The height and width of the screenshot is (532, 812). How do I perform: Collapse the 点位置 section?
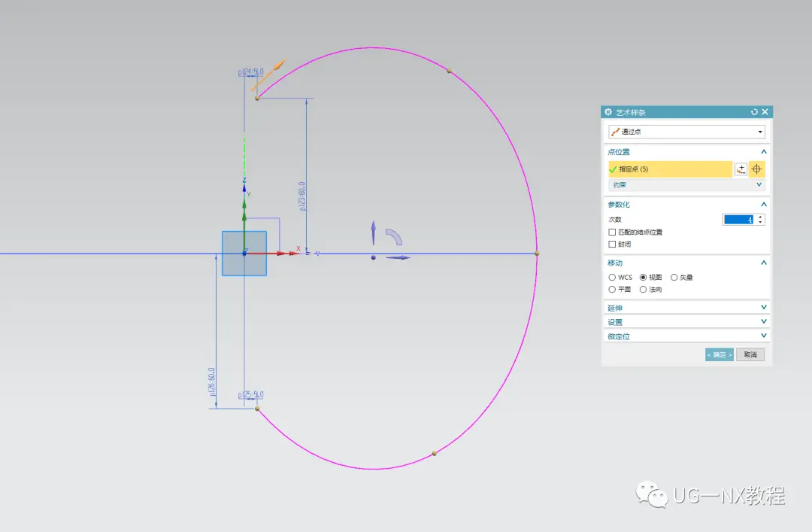[x=763, y=152]
